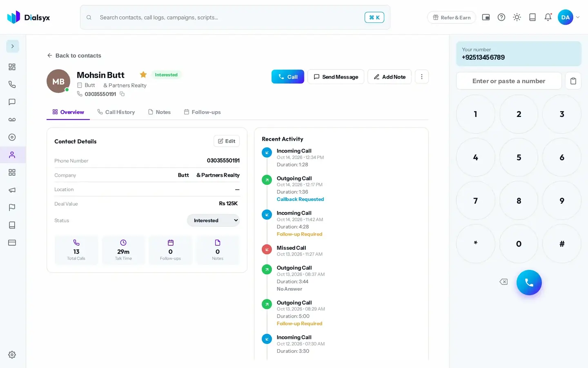Click the paste-from-clipboard icon in dialer
Viewport: 588px width, 368px height.
coord(573,81)
